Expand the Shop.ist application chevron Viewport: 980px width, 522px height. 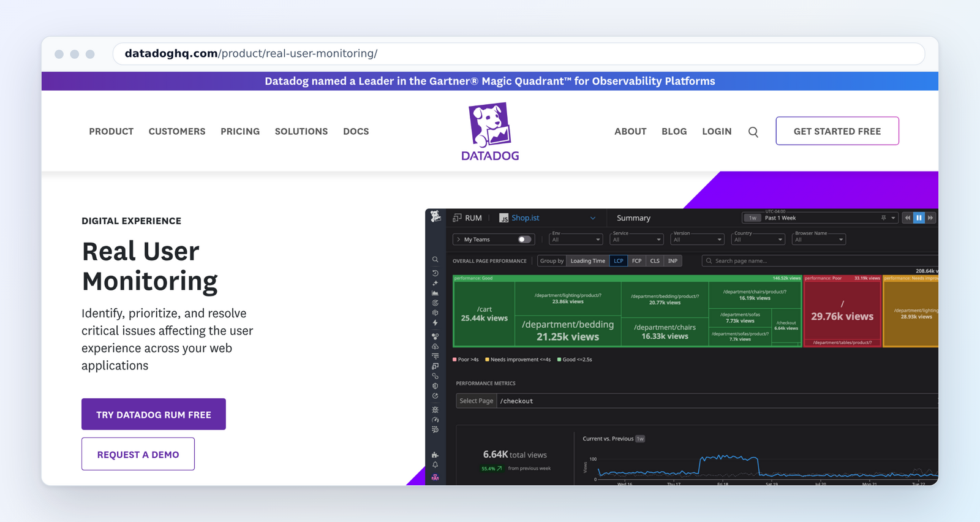[593, 218]
